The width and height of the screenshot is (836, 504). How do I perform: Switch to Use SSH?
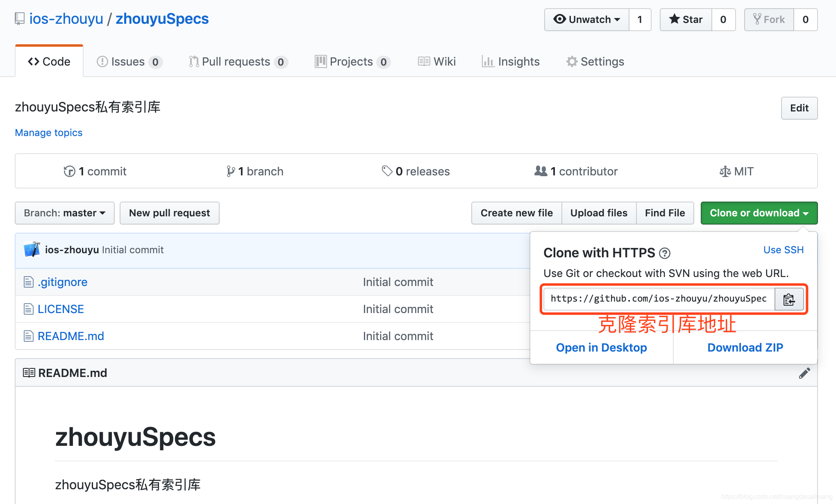tap(784, 250)
